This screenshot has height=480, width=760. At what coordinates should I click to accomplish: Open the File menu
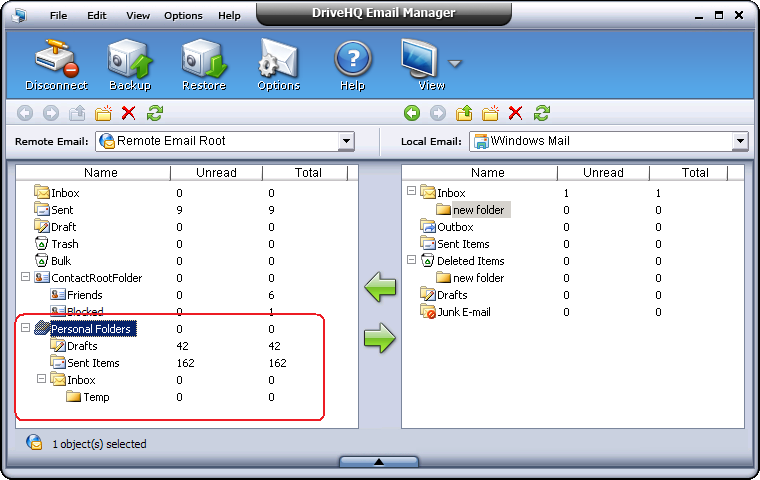59,16
